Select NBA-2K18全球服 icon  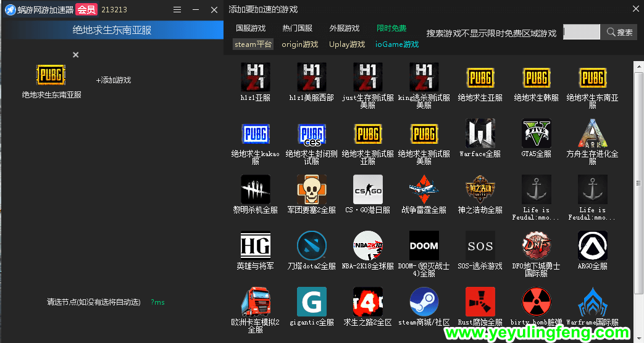[368, 246]
